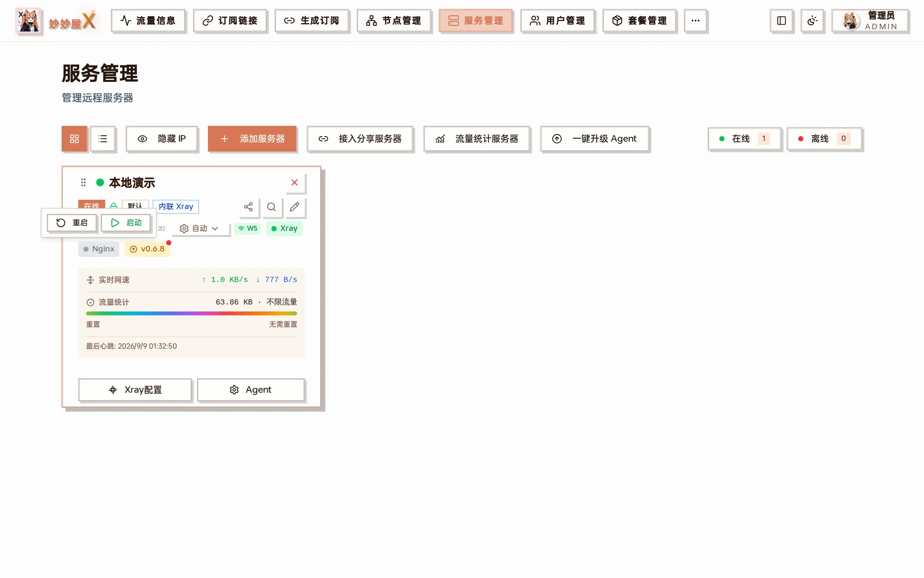
Task: Click the rainbow traffic progress bar
Action: tap(192, 313)
